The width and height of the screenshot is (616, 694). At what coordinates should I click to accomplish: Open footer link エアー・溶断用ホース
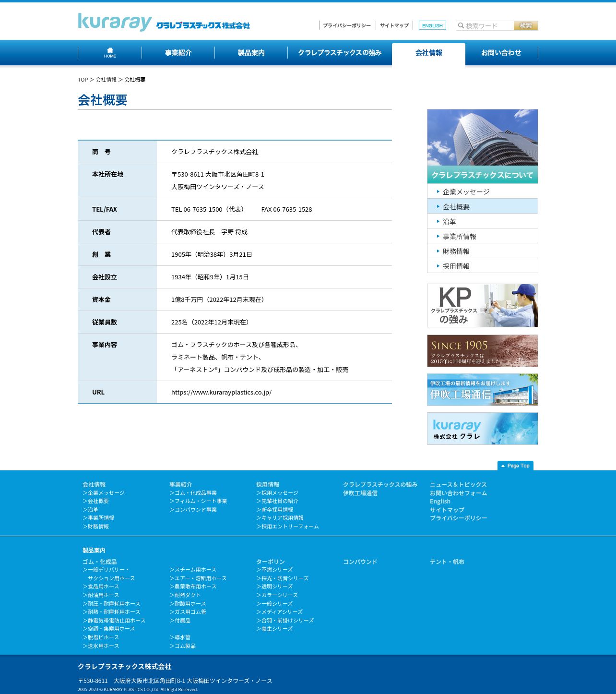[x=198, y=578]
